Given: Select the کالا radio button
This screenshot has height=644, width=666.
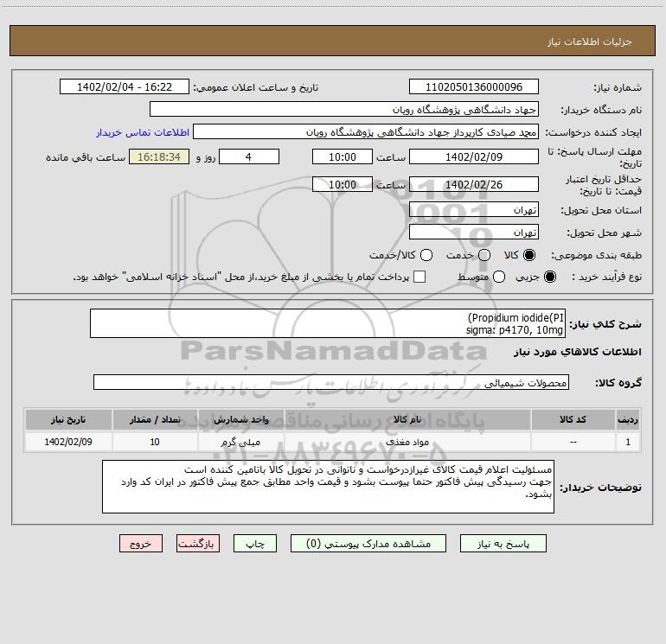Looking at the screenshot, I should 529,255.
